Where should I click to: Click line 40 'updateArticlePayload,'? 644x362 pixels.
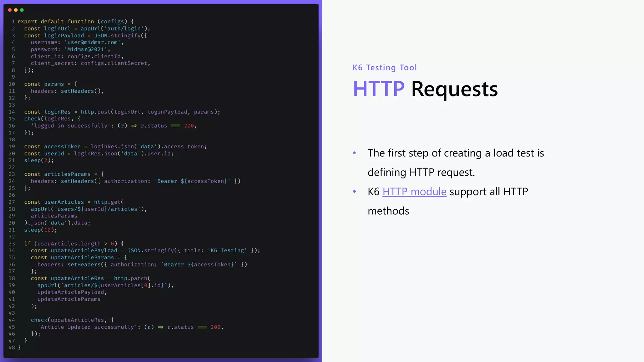click(x=72, y=292)
